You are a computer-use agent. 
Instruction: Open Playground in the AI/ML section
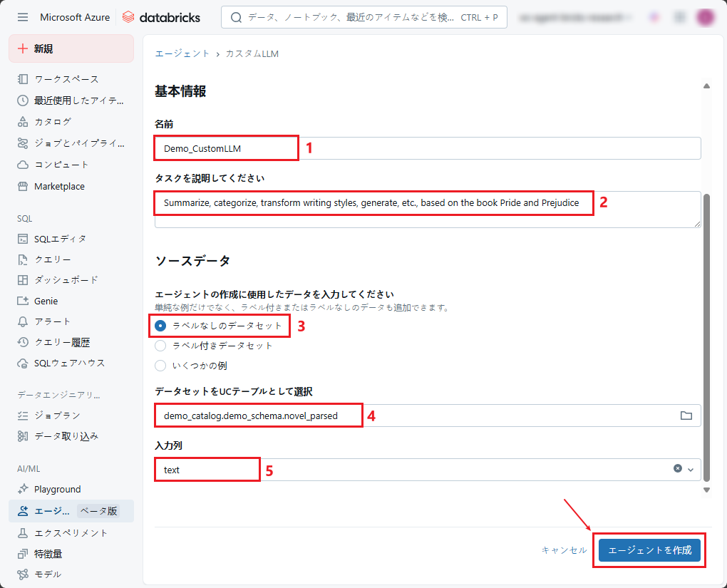(x=57, y=489)
